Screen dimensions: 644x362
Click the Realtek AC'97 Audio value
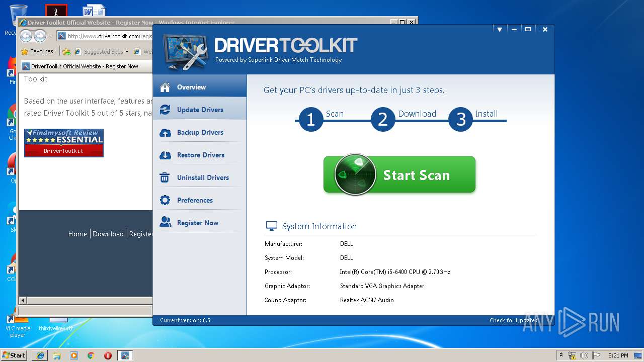click(x=367, y=300)
